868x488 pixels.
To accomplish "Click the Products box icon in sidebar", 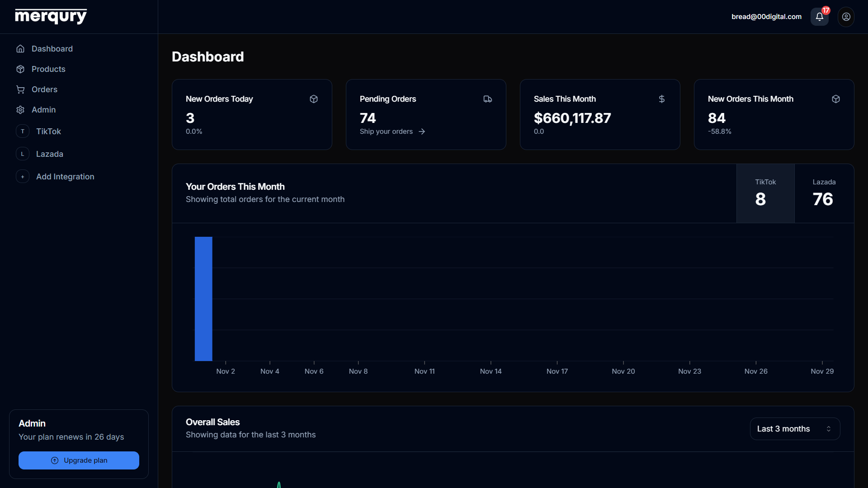I will point(20,69).
